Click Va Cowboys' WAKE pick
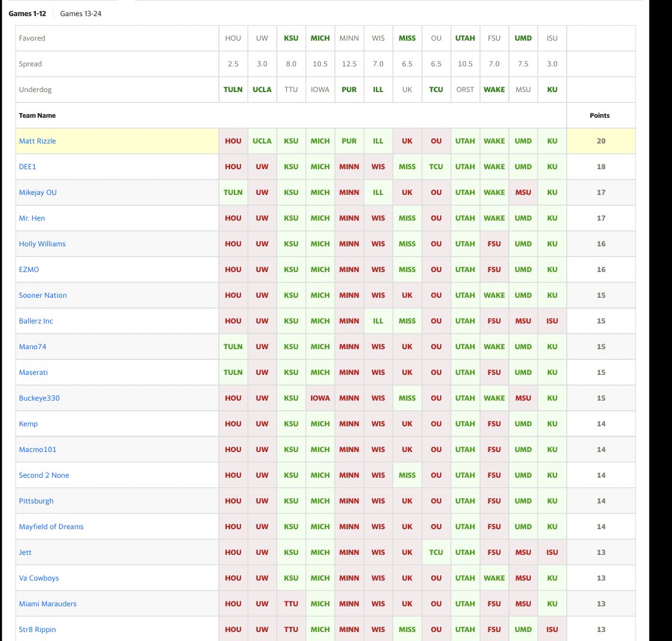 click(494, 578)
